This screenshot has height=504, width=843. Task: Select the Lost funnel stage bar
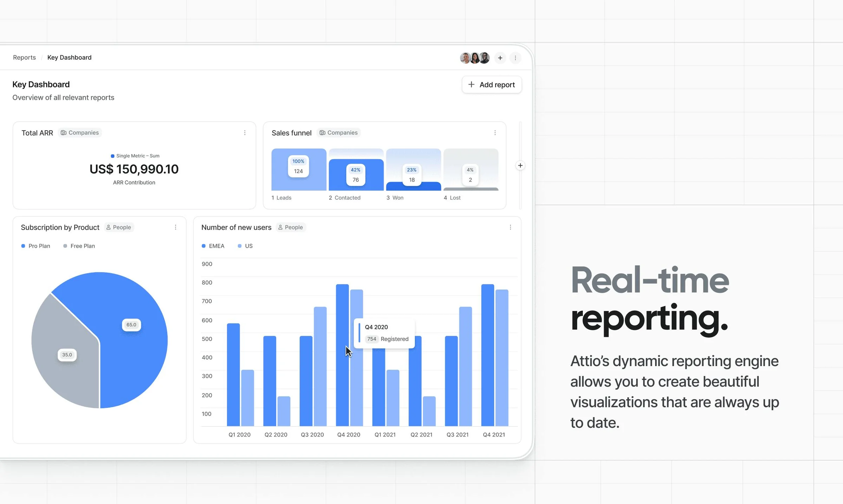coord(471,189)
